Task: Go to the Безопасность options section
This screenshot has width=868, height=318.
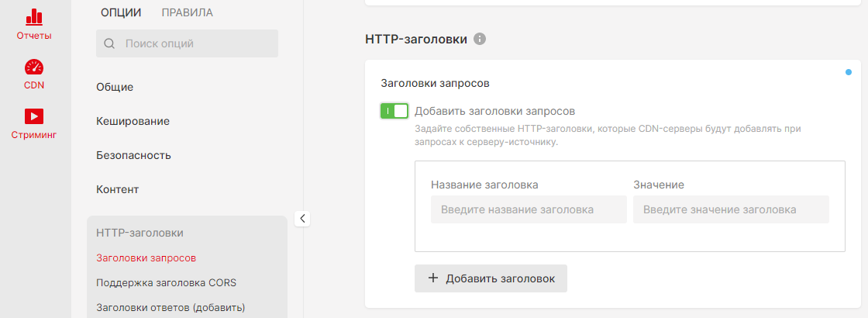Action: pyautogui.click(x=133, y=155)
